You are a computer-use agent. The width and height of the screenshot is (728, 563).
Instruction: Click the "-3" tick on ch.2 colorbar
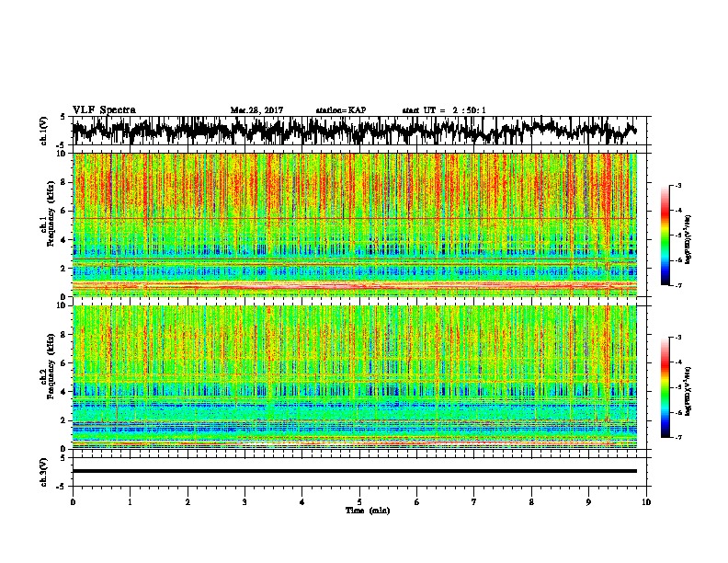tap(678, 338)
